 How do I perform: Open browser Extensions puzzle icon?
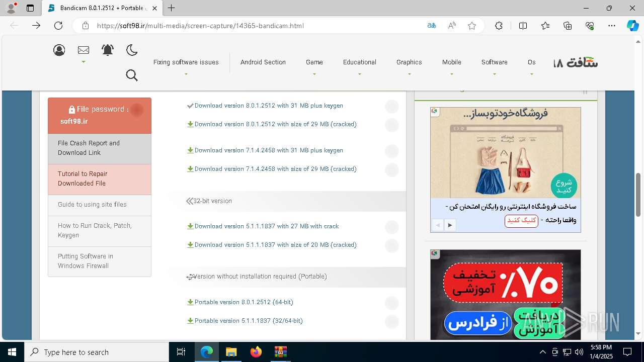tap(499, 26)
